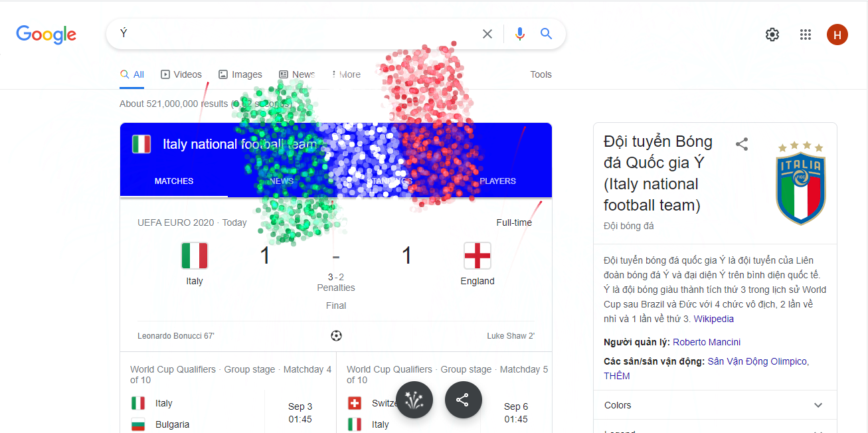Click Italy flag in Bulgaria match

coord(138,403)
